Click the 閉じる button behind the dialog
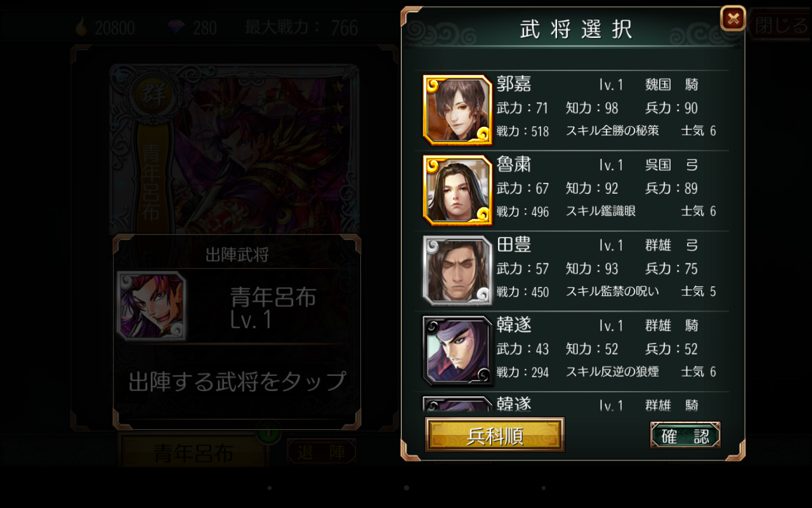Viewport: 812px width, 508px height. coord(780,25)
